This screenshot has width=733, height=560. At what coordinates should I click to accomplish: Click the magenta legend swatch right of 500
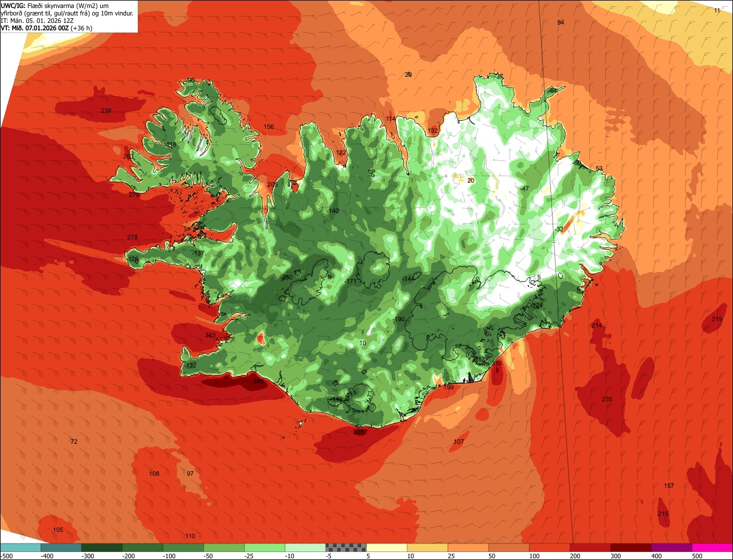point(712,547)
